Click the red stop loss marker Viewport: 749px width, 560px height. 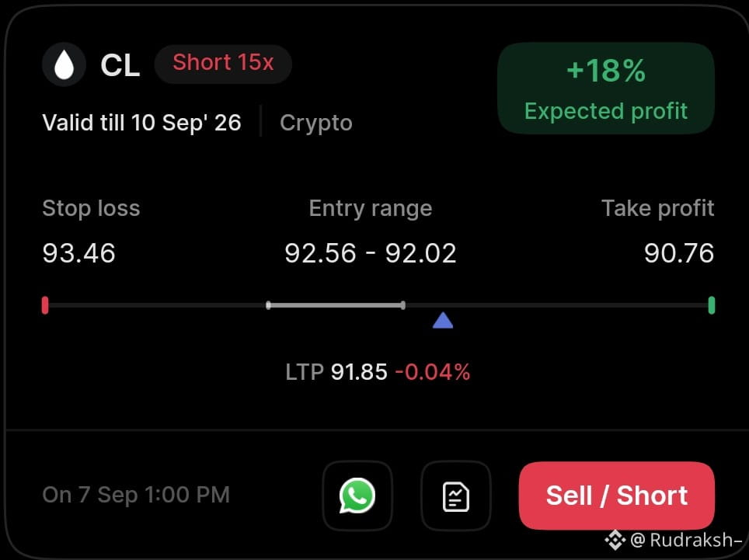(x=45, y=305)
